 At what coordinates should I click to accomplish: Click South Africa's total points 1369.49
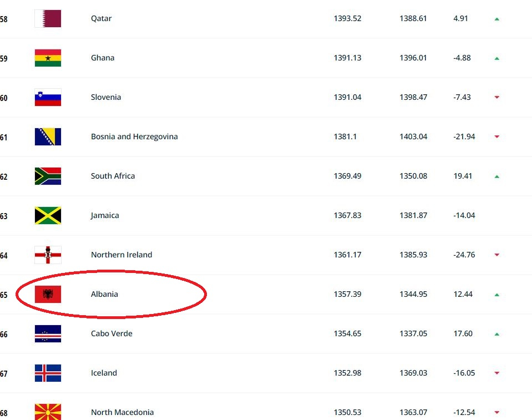pos(347,176)
